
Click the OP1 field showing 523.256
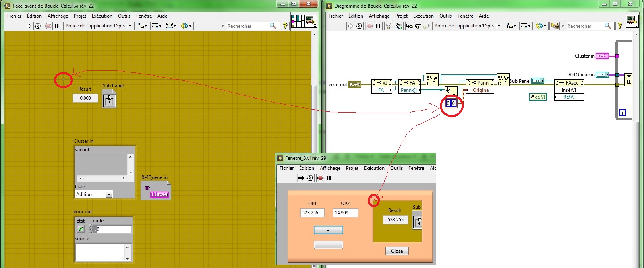pos(313,213)
